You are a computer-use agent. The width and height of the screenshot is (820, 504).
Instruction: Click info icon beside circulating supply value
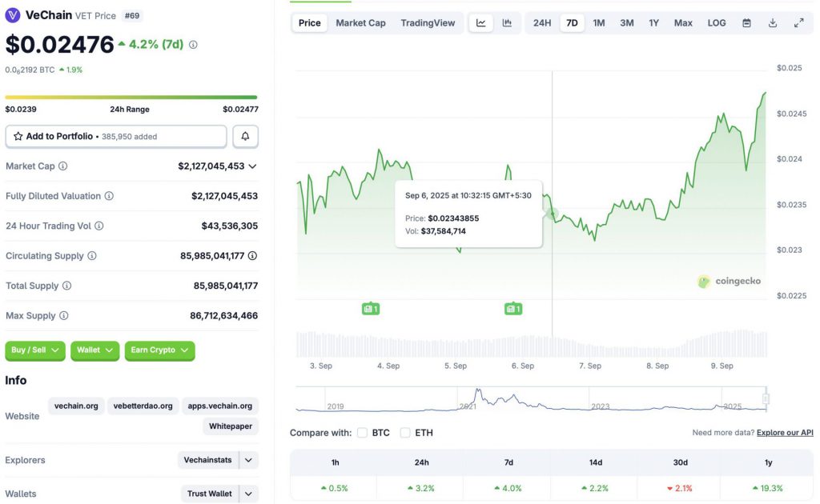(252, 255)
